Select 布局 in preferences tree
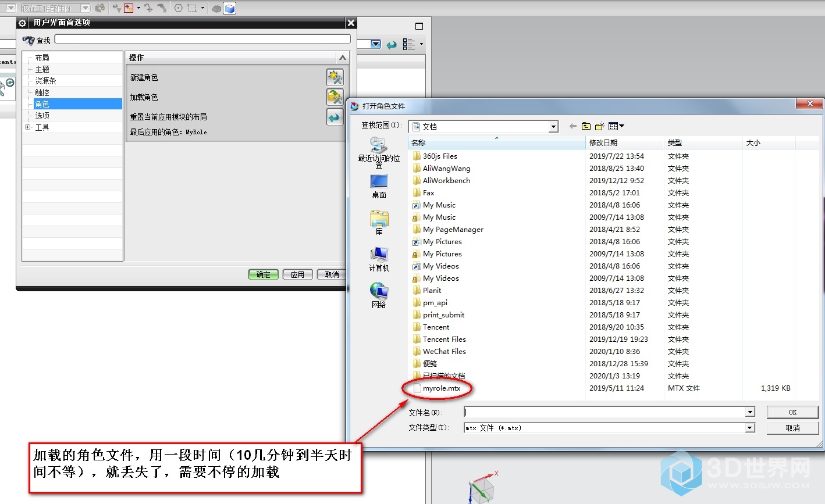This screenshot has height=504, width=825. point(42,58)
